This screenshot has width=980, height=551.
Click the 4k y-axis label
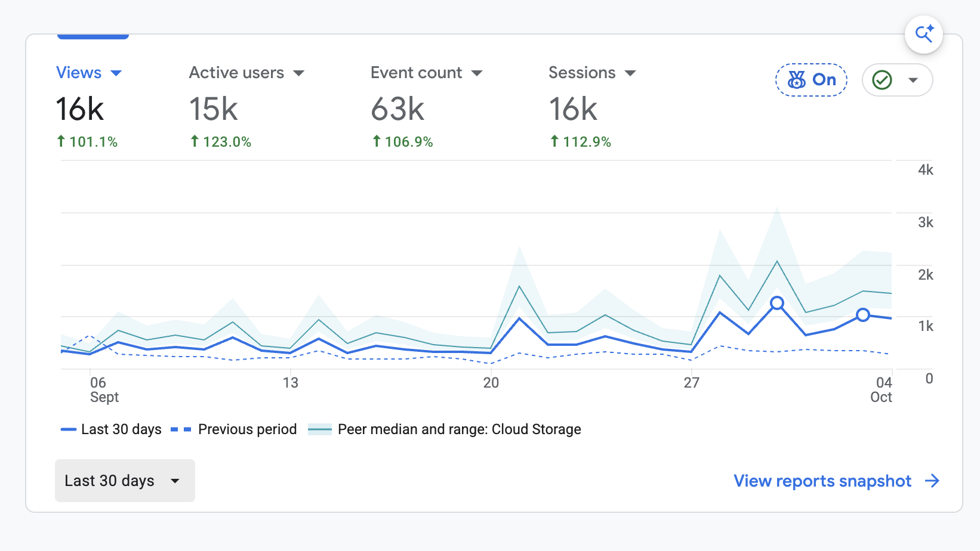point(926,170)
